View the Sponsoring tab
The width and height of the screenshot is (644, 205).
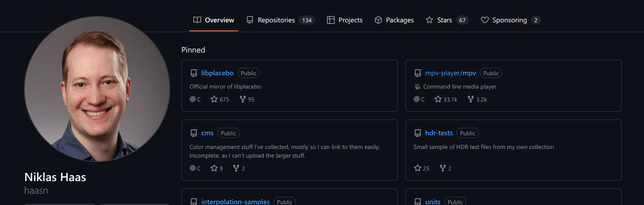pos(511,20)
